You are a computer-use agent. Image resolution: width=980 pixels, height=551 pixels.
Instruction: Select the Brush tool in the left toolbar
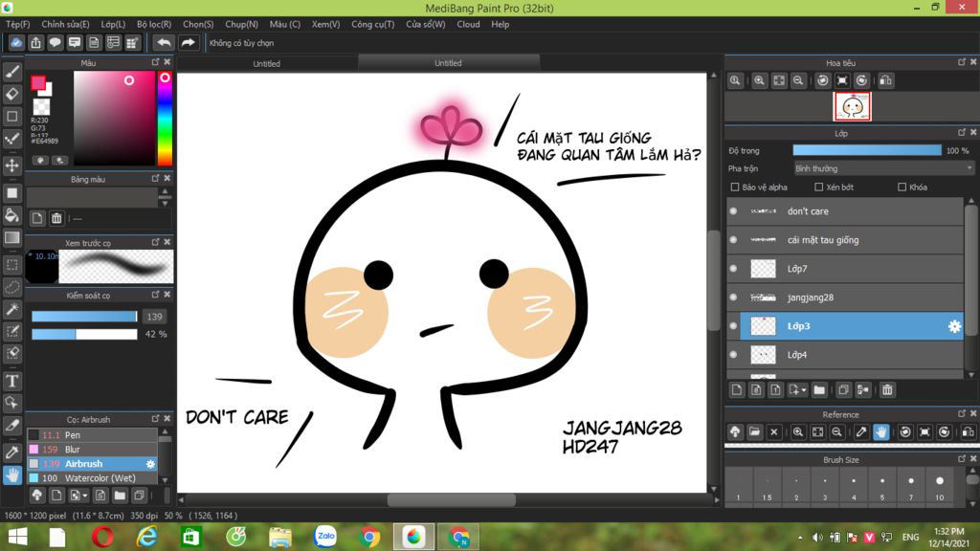point(11,71)
